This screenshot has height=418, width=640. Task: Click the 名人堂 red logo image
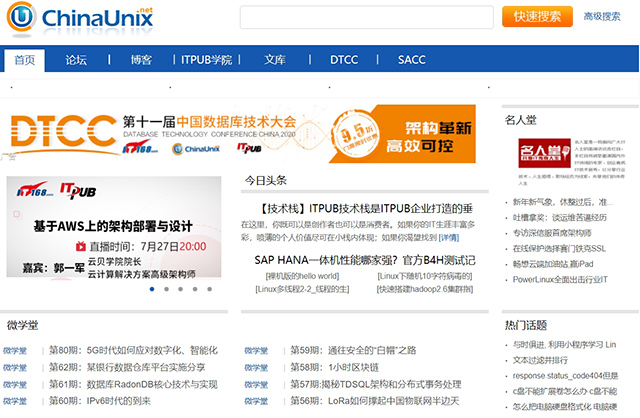tap(544, 153)
